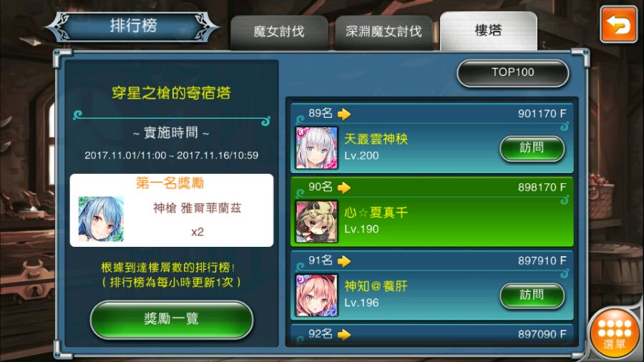The width and height of the screenshot is (644, 362).
Task: Tap 神知@養肝 player avatar
Action: pyautogui.click(x=317, y=295)
